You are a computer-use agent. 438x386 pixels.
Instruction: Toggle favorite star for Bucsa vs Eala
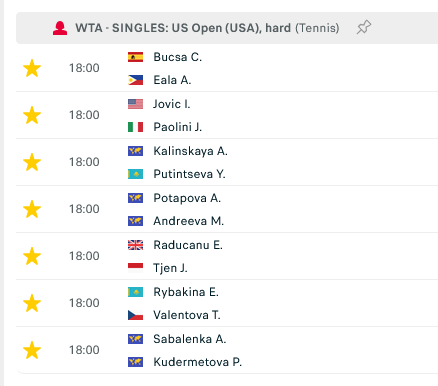click(32, 68)
